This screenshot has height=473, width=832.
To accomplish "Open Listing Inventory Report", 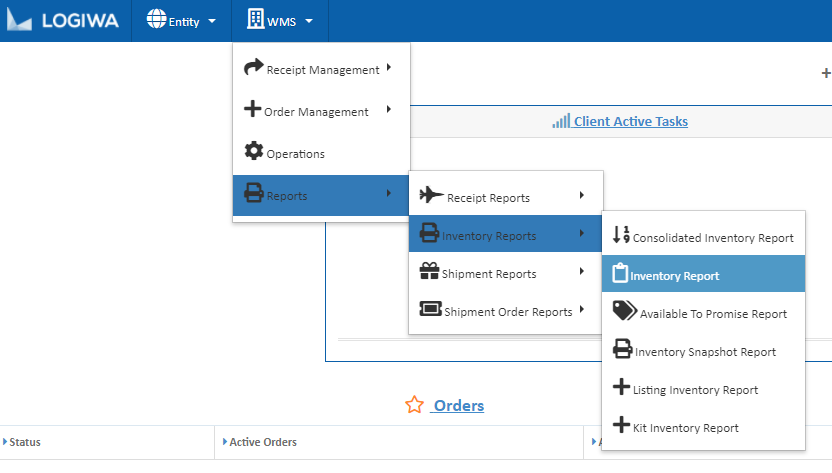I will click(696, 390).
